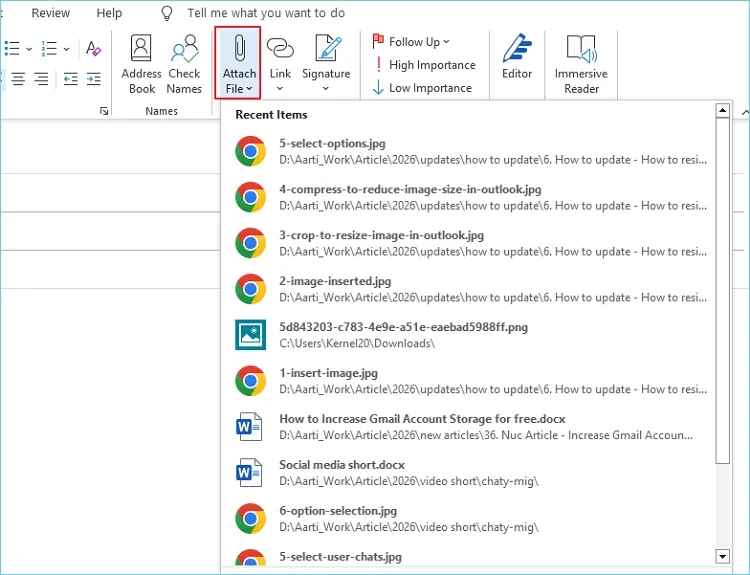The height and width of the screenshot is (575, 750).
Task: Center align the text
Action: 18,79
